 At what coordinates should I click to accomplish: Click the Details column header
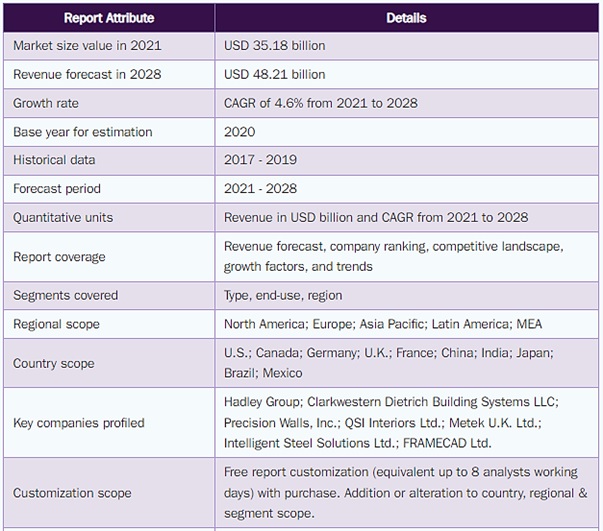tap(406, 18)
